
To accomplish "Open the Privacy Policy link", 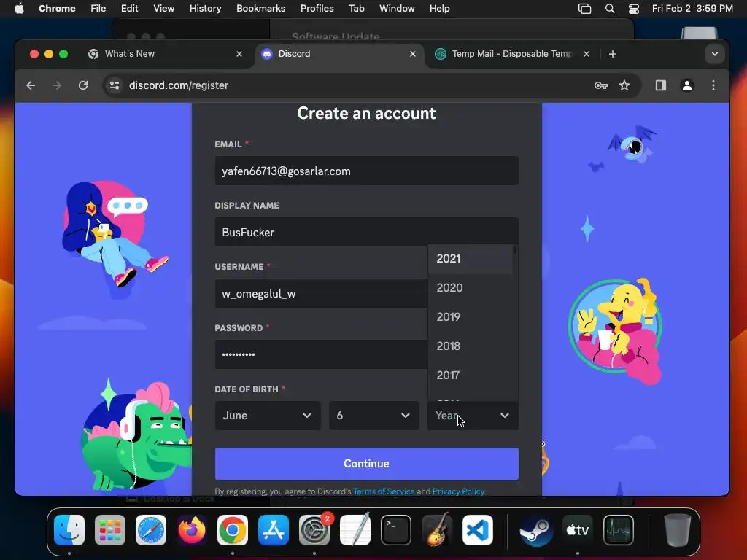I will [x=458, y=491].
